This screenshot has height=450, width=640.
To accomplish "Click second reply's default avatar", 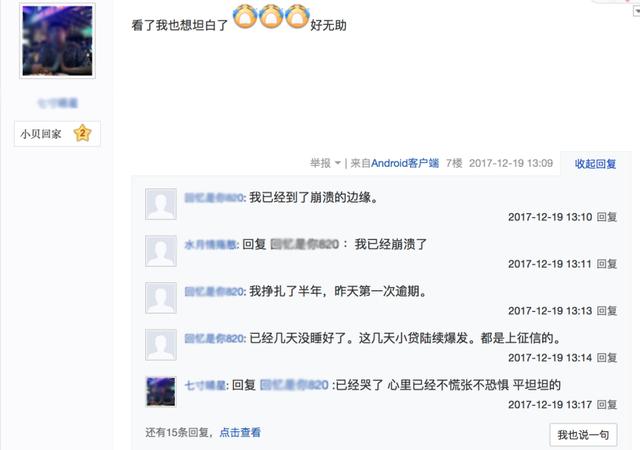I will [x=161, y=251].
